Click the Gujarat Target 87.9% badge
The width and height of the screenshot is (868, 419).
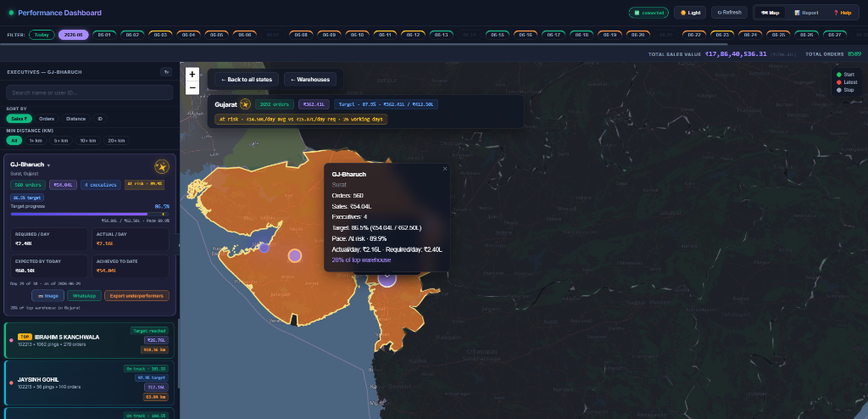pos(386,104)
